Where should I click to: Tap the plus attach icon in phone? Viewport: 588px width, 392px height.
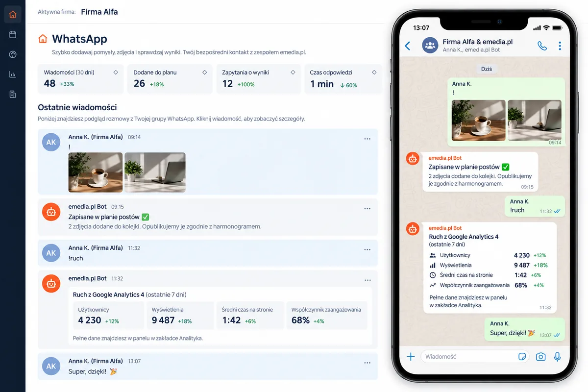pyautogui.click(x=411, y=357)
